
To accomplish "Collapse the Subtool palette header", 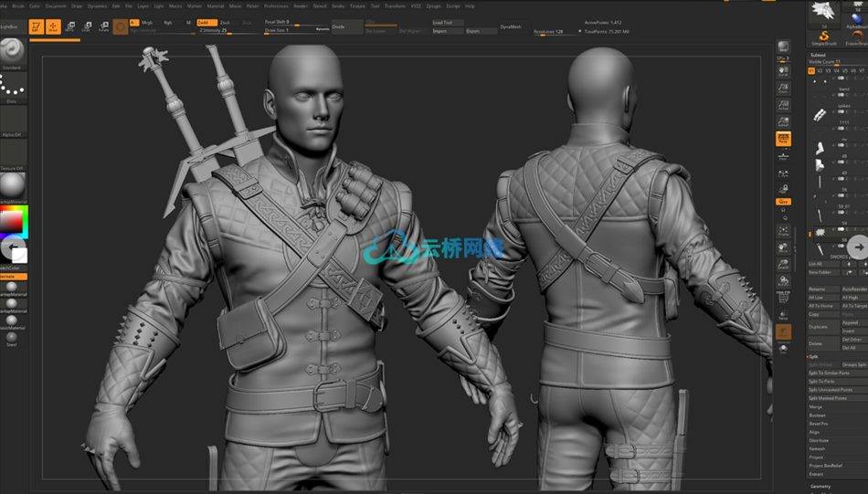I will 817,55.
